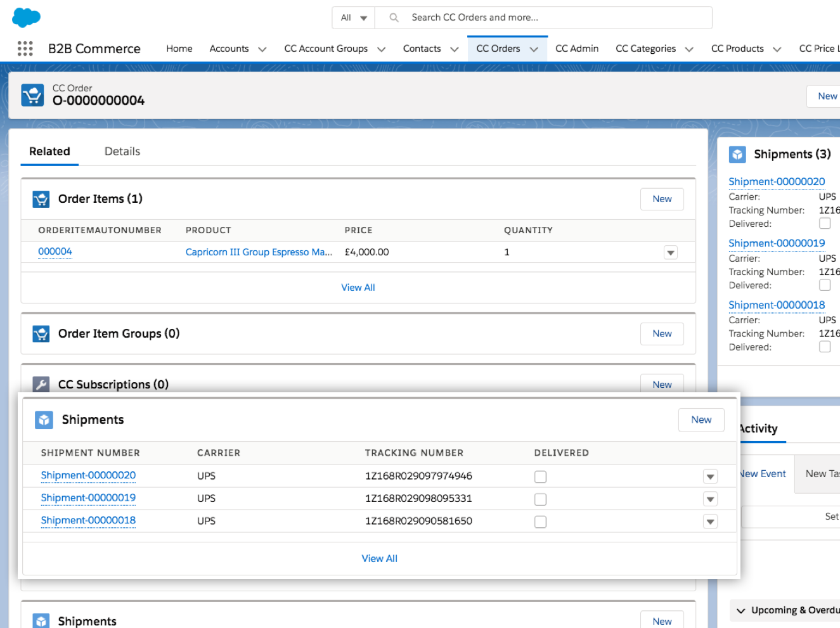
Task: Open the CC Products tab
Action: [737, 49]
